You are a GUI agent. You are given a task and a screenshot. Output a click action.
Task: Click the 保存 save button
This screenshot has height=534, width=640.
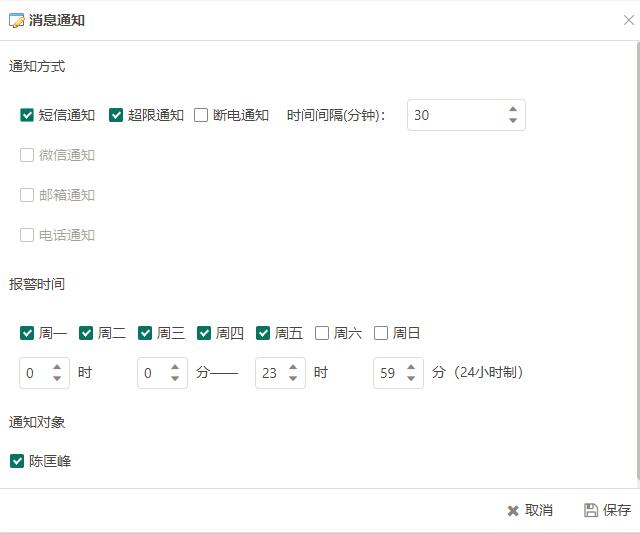tap(607, 510)
